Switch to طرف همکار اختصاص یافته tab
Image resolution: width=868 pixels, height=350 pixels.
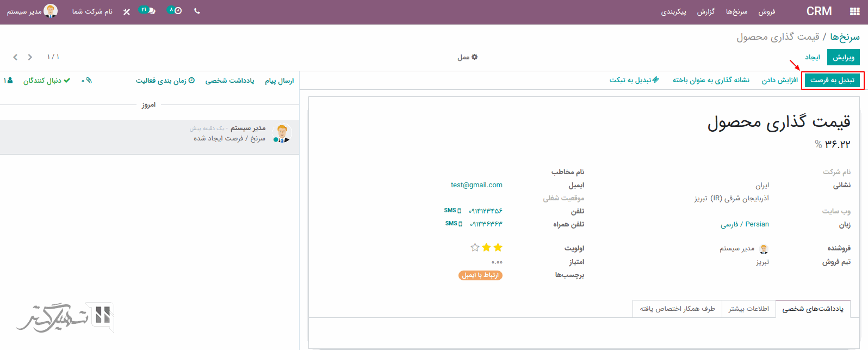677,309
